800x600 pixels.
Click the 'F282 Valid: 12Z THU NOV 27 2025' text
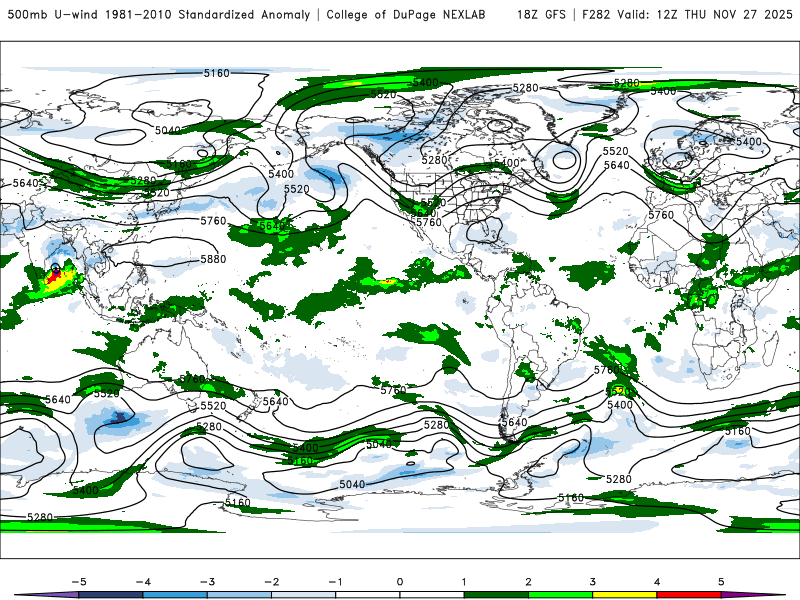click(687, 14)
